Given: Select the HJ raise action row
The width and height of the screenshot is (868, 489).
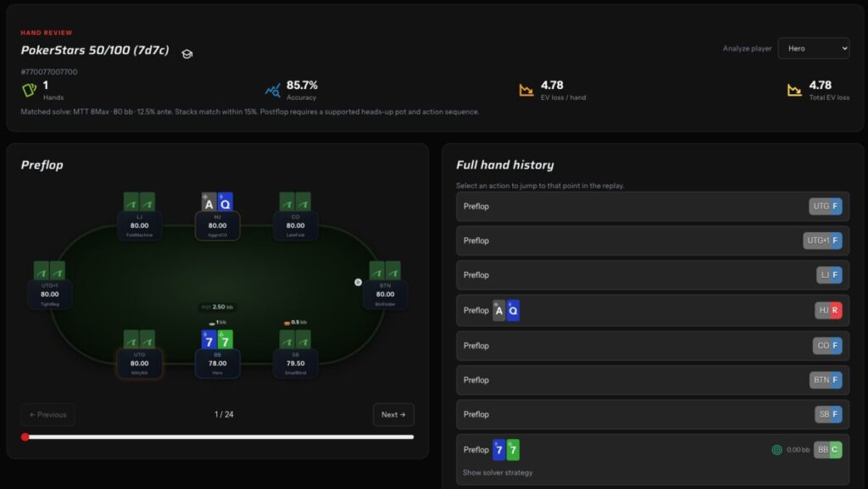Looking at the screenshot, I should [x=653, y=310].
